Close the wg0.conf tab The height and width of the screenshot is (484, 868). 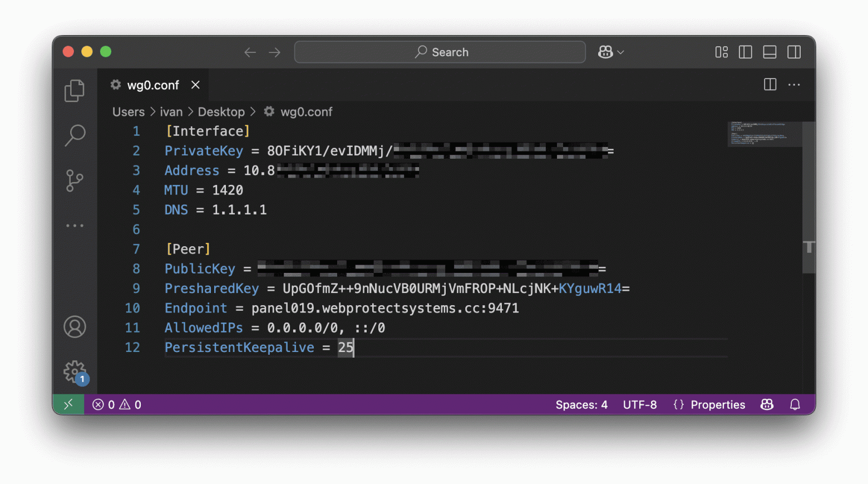tap(195, 85)
